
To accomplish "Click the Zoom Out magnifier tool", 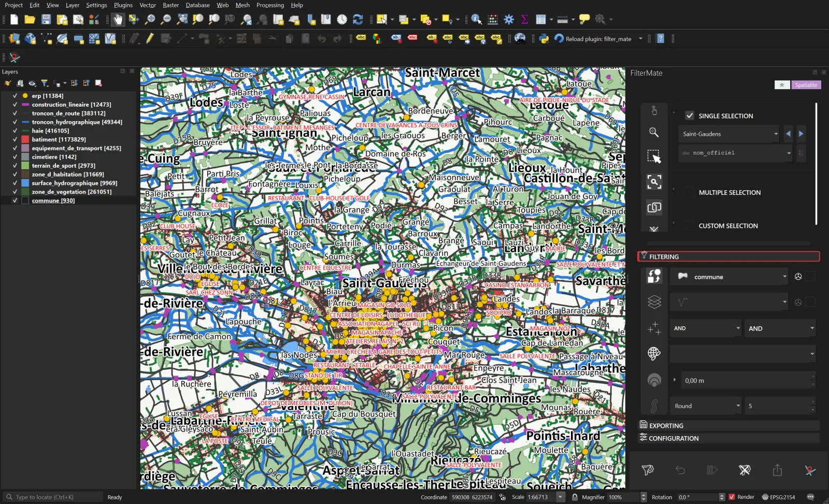I will click(166, 20).
